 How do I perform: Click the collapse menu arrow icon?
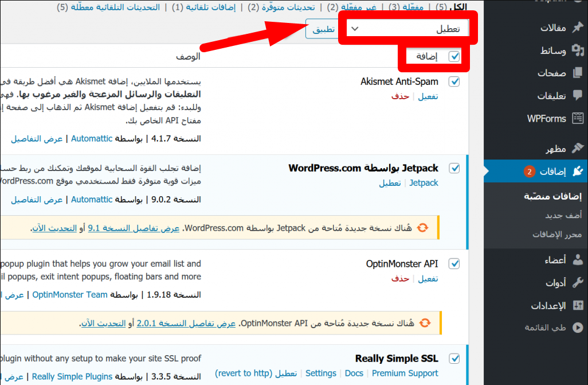point(578,328)
